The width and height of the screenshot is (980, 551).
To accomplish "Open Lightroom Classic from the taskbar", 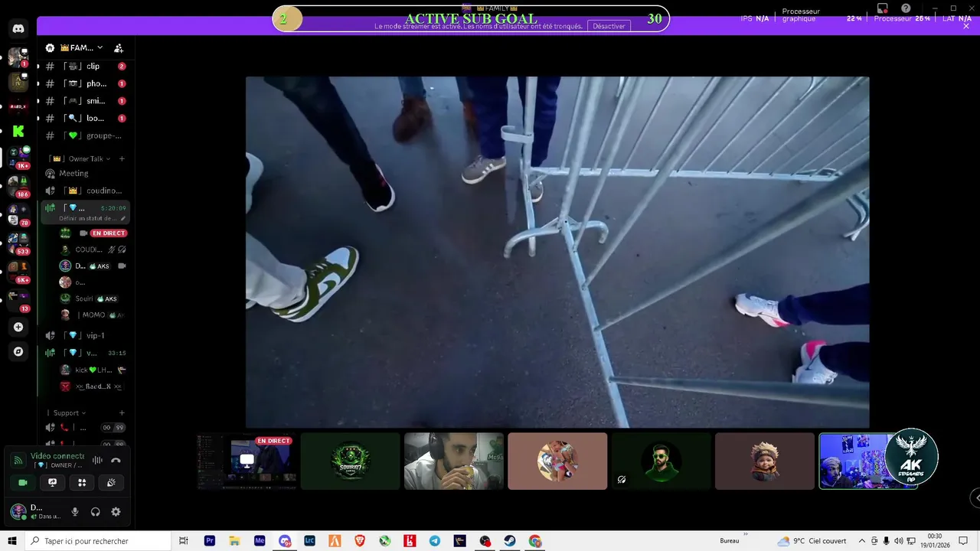I will (x=309, y=541).
